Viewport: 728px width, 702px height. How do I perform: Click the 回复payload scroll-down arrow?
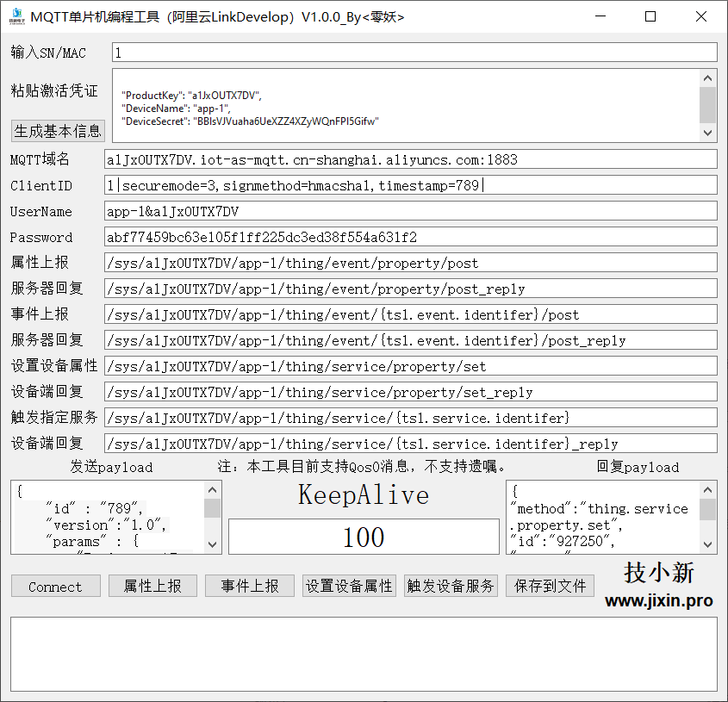709,544
